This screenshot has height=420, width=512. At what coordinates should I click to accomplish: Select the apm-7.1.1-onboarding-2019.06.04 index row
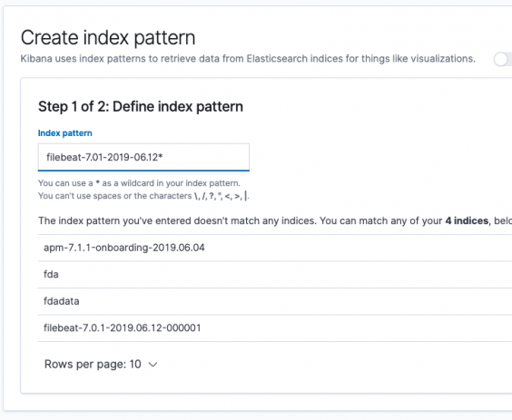point(275,248)
